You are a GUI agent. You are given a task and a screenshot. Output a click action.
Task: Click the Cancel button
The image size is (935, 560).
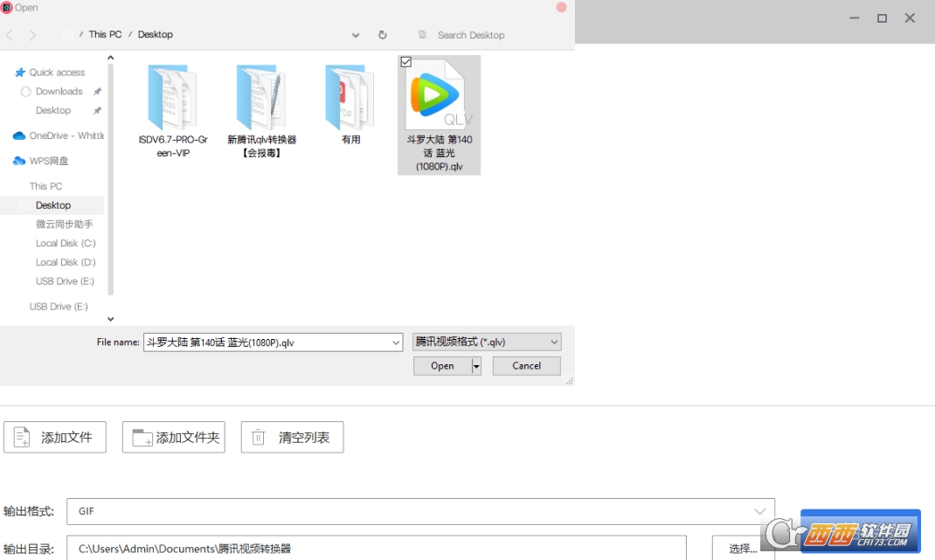coord(526,366)
